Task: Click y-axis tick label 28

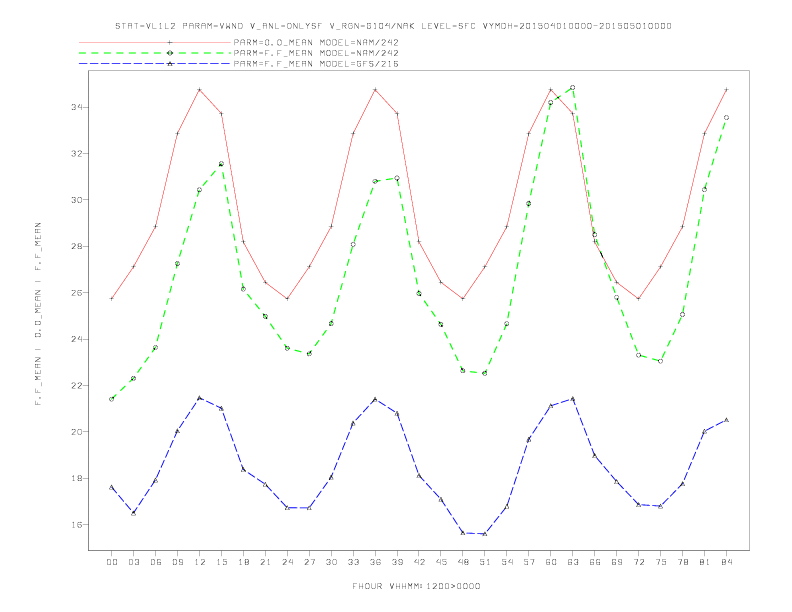Action: coord(77,246)
